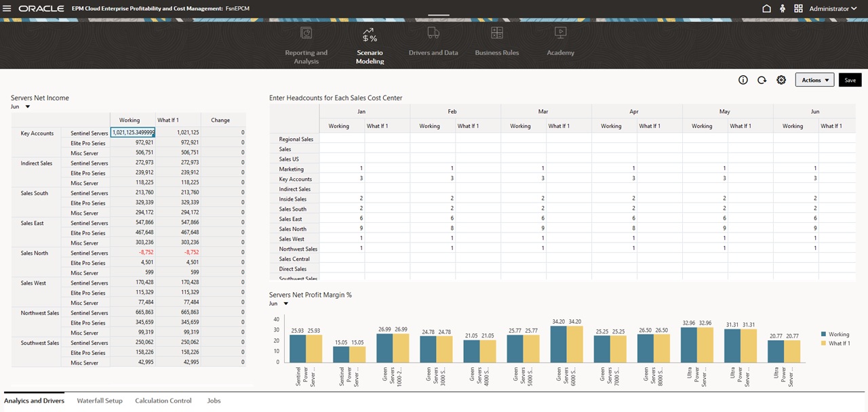This screenshot has width=868, height=412.
Task: Open settings via the gear icon
Action: coord(781,80)
